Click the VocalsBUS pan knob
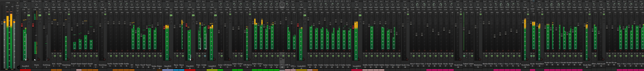Viewport: 644px width, 71px height. (357, 5)
